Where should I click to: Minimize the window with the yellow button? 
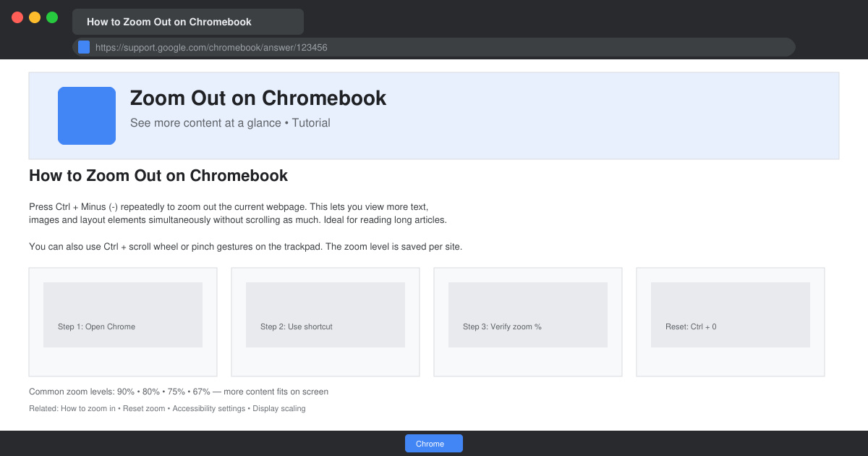[x=35, y=17]
